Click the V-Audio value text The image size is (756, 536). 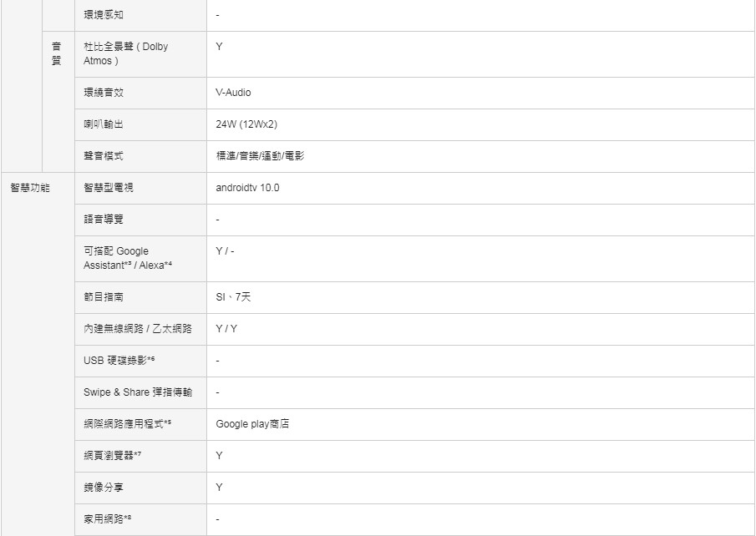(x=233, y=93)
